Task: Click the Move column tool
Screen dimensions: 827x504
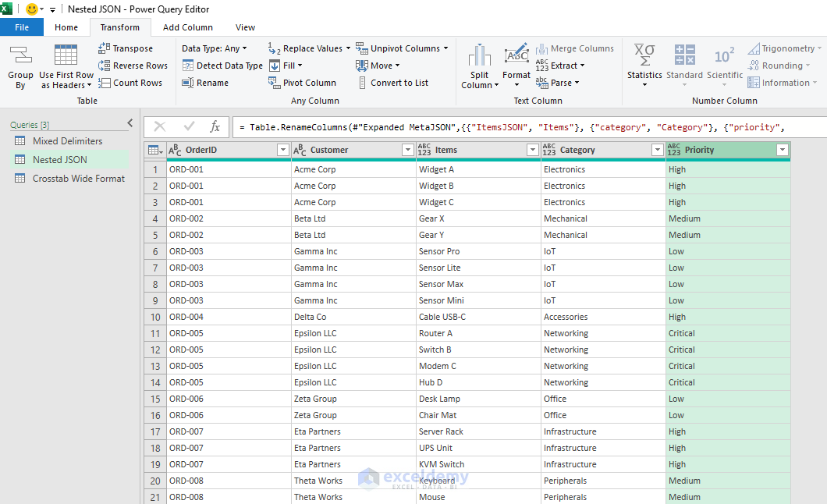Action: (378, 66)
